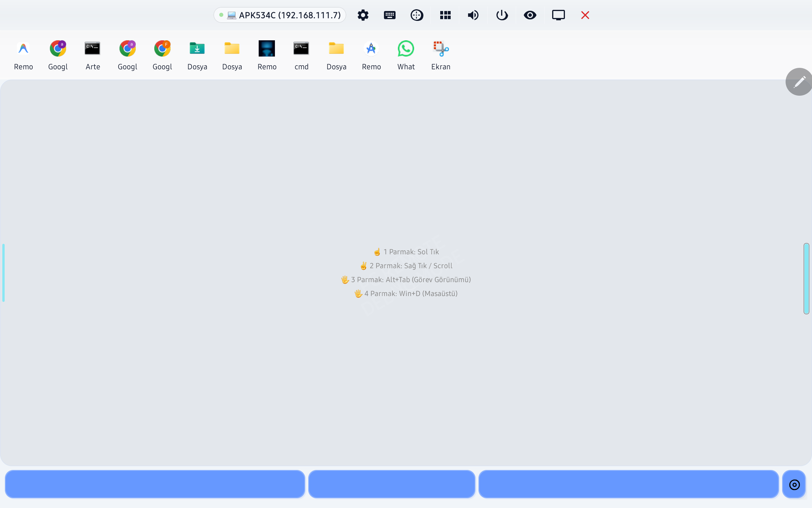Open the Arte console window
This screenshot has height=508, width=812.
tap(93, 55)
